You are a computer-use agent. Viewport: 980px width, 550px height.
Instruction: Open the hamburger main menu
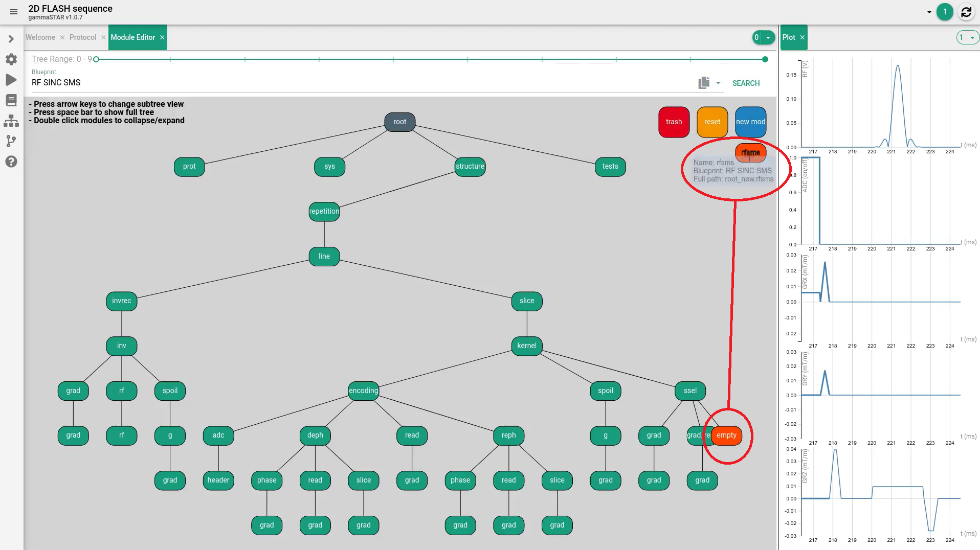click(x=14, y=12)
